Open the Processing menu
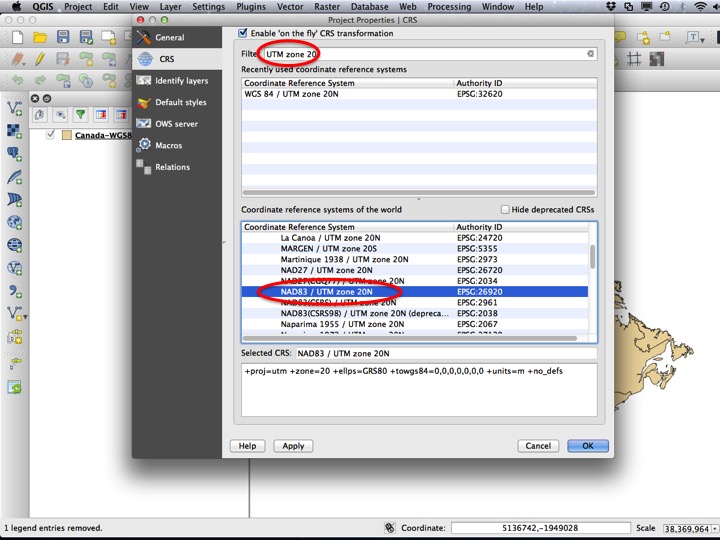 point(449,6)
